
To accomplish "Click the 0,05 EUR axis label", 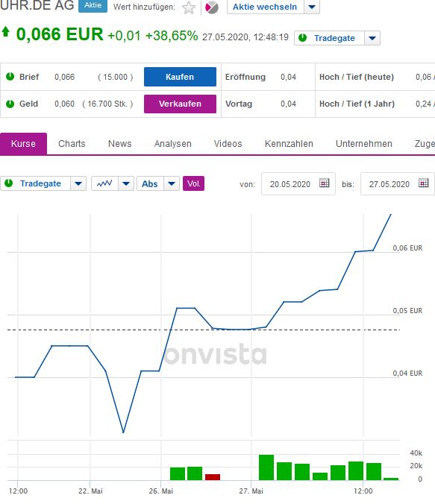I will pyautogui.click(x=407, y=310).
